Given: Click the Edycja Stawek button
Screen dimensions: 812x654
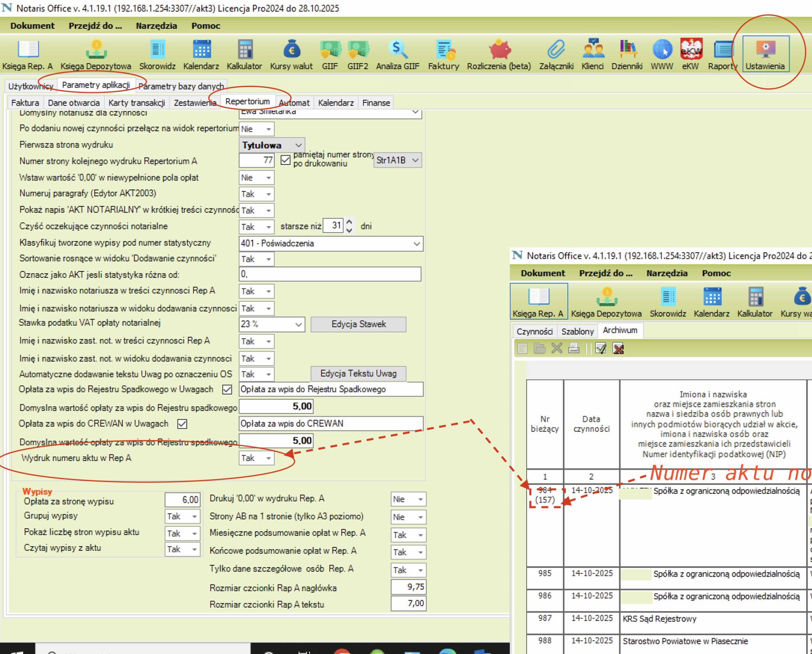Looking at the screenshot, I should click(x=358, y=324).
